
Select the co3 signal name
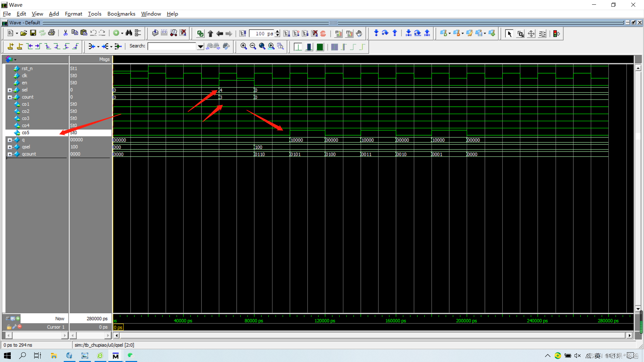25,118
